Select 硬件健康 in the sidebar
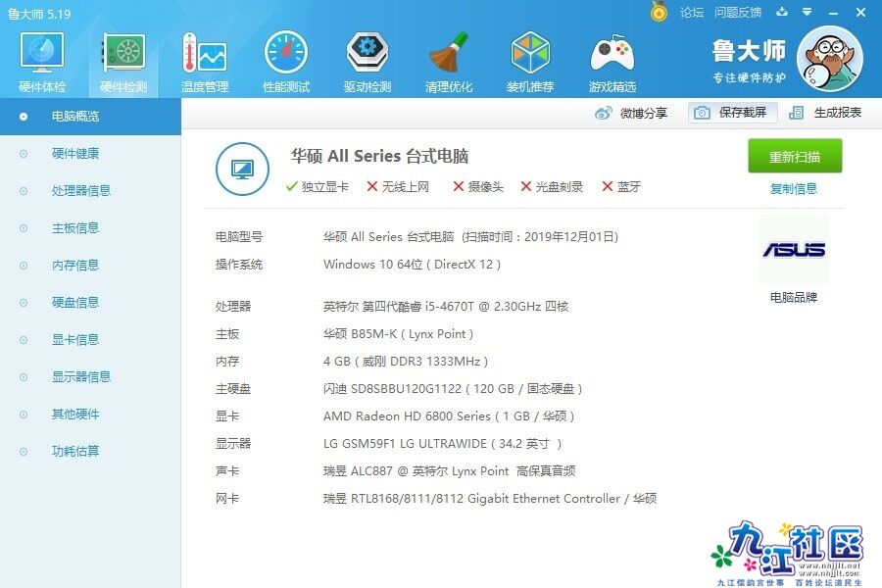The width and height of the screenshot is (882, 588). (75, 154)
